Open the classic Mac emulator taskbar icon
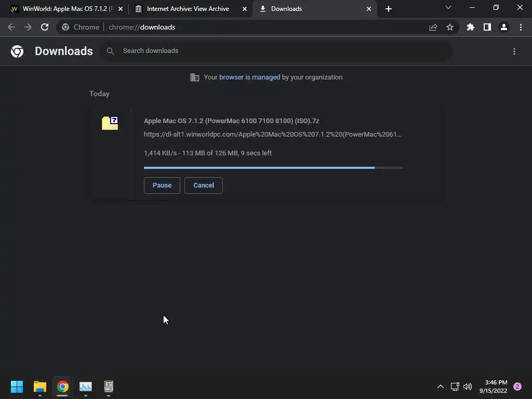The width and height of the screenshot is (532, 399). click(109, 387)
